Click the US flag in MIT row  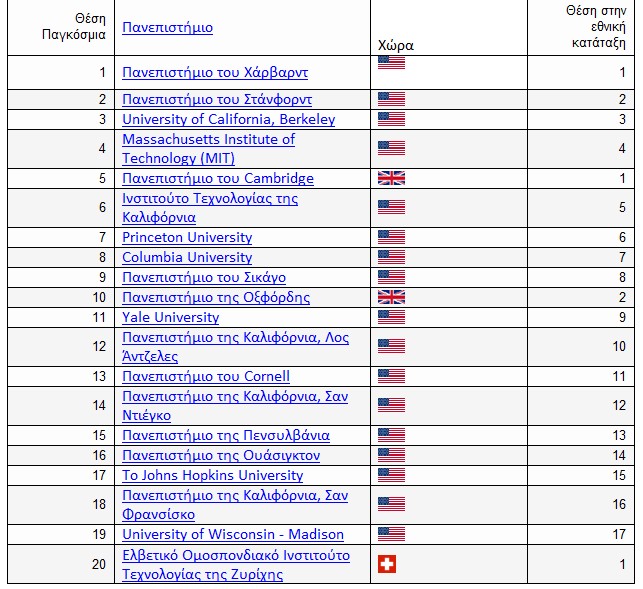point(391,148)
